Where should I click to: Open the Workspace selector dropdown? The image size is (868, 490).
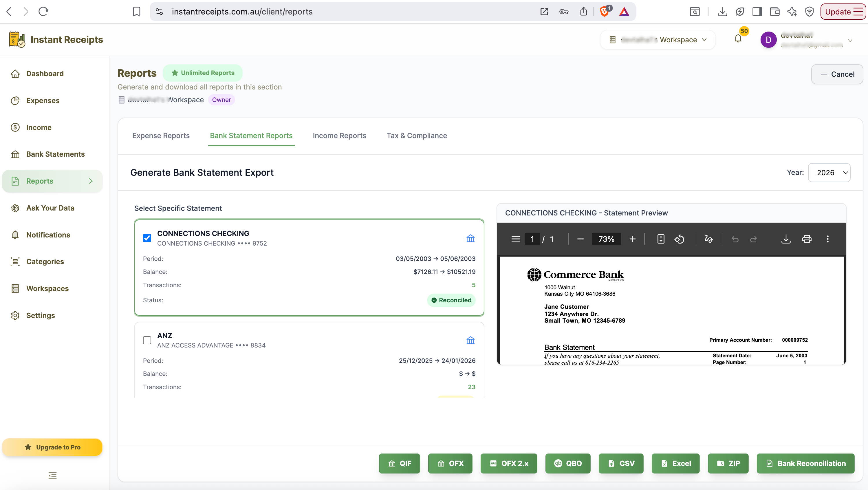point(658,40)
